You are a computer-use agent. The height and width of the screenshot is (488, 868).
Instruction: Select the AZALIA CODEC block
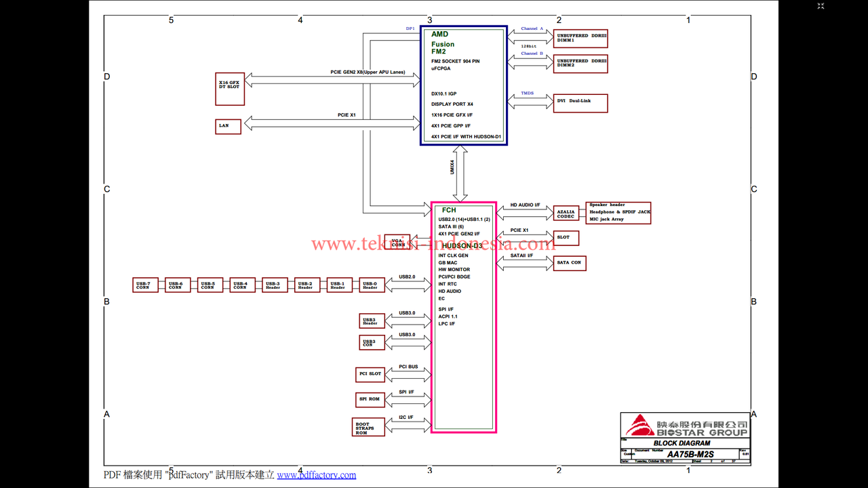(x=566, y=214)
